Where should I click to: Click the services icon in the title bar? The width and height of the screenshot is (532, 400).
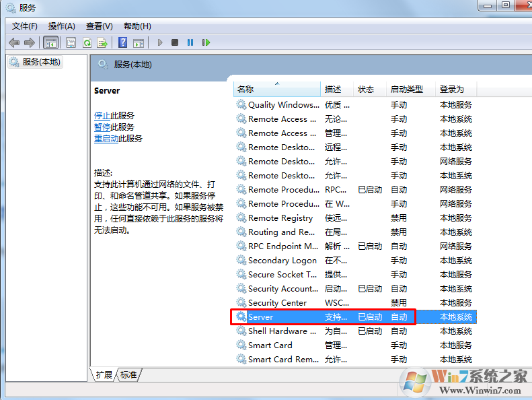(x=11, y=7)
